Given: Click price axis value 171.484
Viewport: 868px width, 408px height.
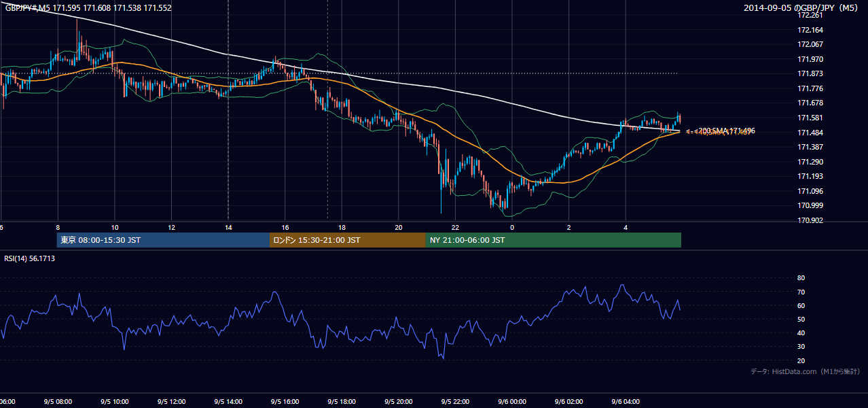Looking at the screenshot, I should (x=810, y=133).
